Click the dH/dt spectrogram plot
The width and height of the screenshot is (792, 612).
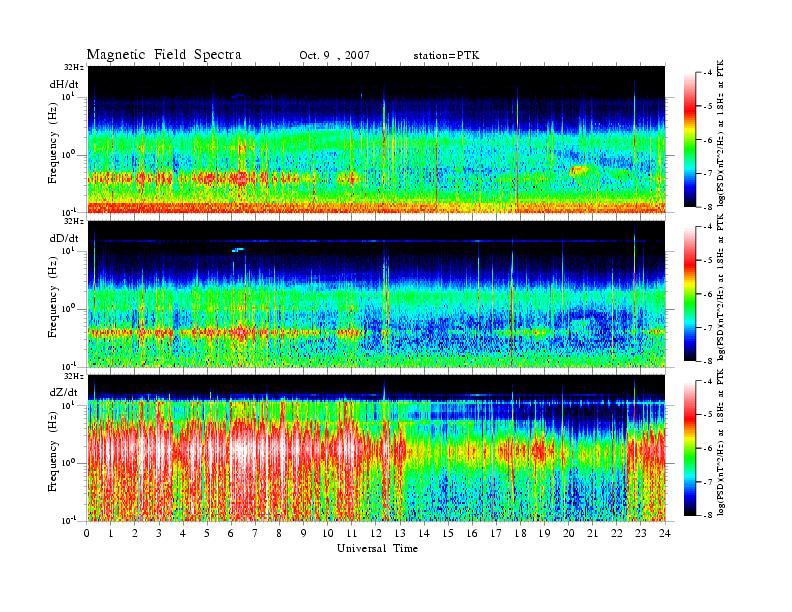coord(377,139)
